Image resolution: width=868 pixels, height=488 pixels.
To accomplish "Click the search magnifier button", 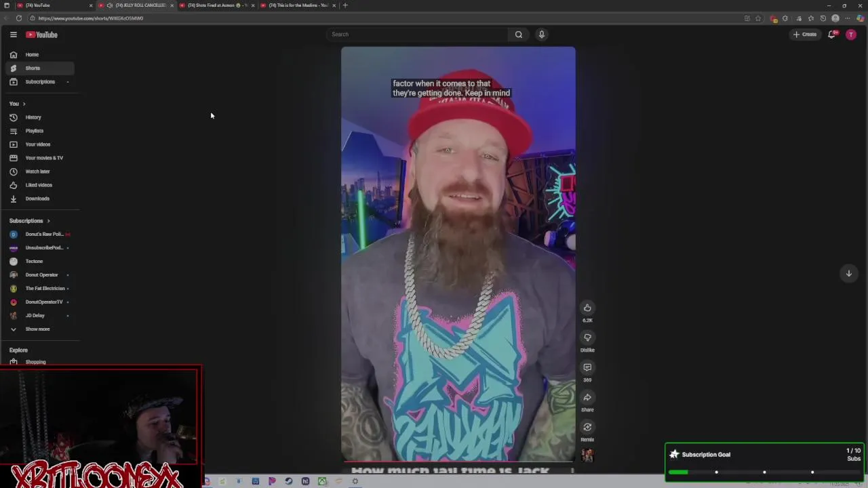I will [x=519, y=35].
